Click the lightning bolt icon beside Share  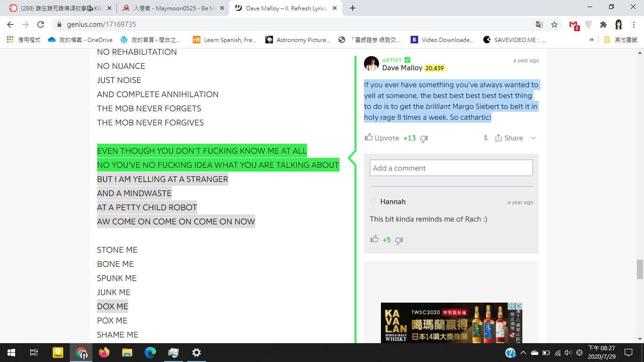(x=486, y=138)
